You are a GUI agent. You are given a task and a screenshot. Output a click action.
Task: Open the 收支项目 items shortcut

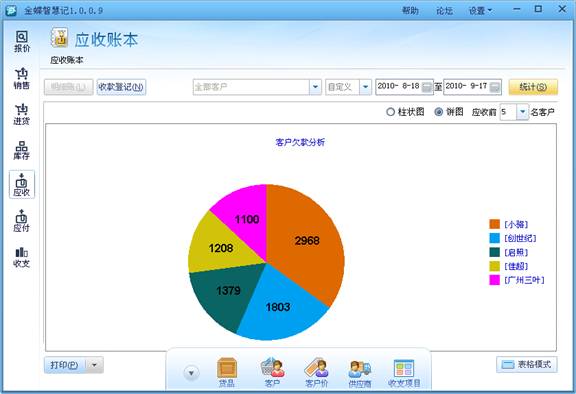(x=404, y=372)
